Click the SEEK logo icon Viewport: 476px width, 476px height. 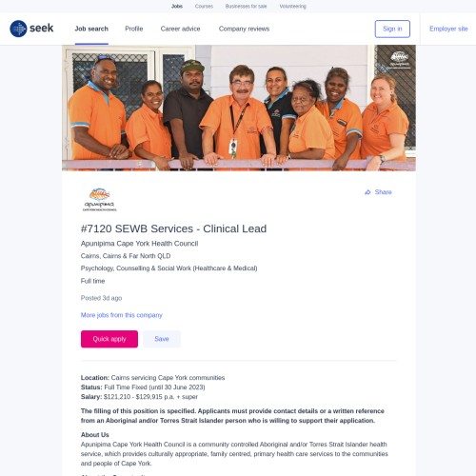[18, 29]
